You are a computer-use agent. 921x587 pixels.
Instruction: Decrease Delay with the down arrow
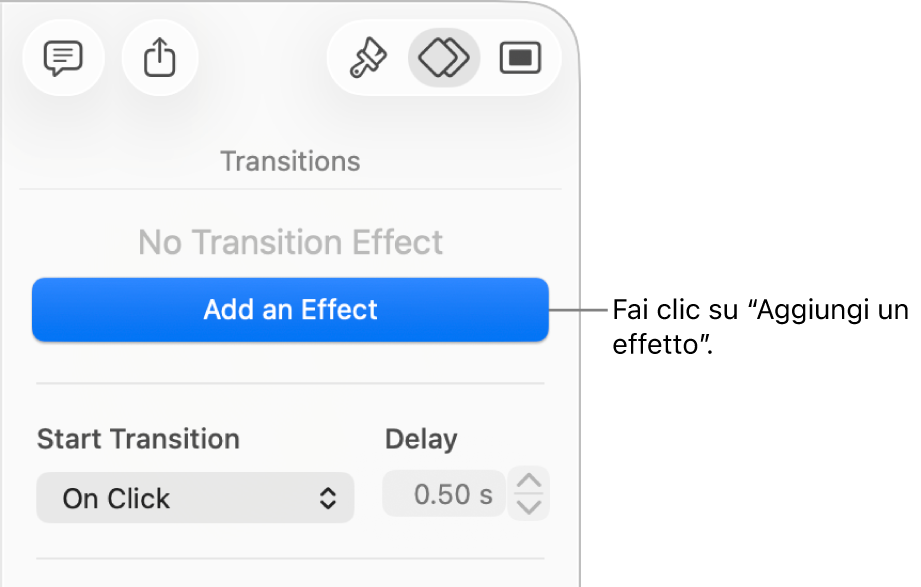pos(529,506)
